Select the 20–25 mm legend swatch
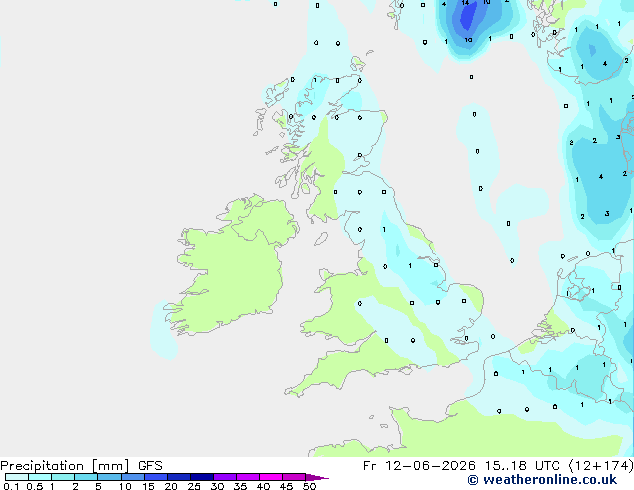The image size is (634, 490). tap(179, 477)
